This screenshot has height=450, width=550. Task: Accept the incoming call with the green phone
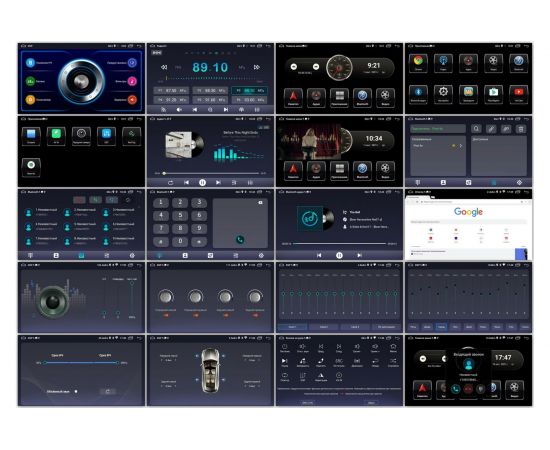coord(455,389)
